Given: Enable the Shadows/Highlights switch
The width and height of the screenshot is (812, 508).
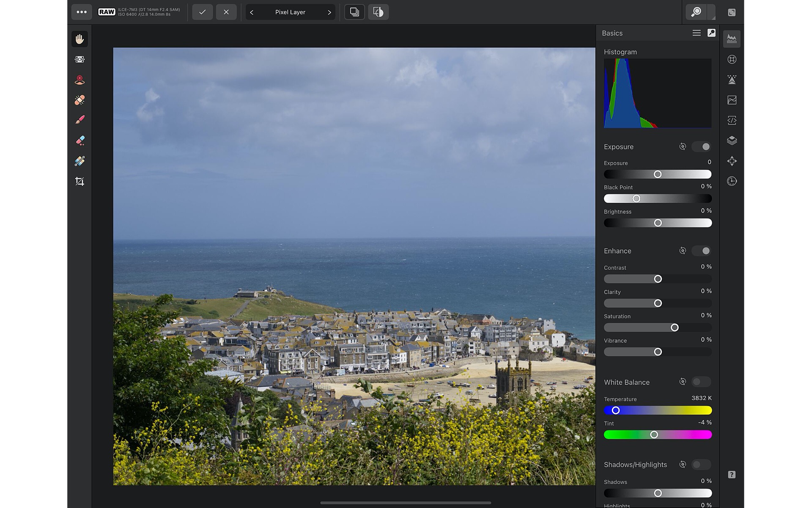Looking at the screenshot, I should click(x=701, y=464).
